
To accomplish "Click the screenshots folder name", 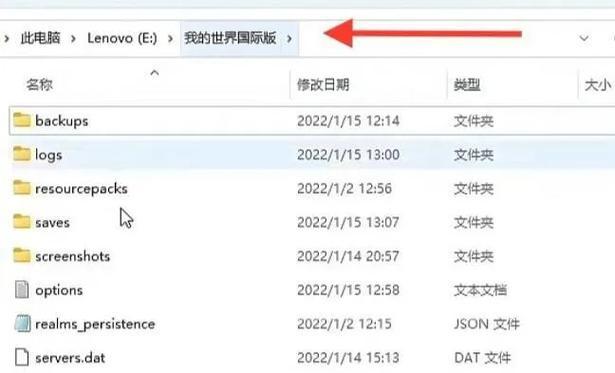I will [73, 256].
